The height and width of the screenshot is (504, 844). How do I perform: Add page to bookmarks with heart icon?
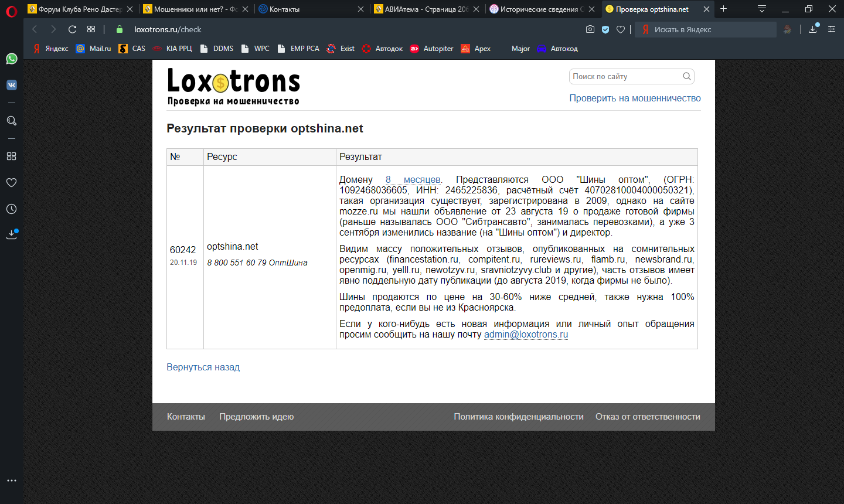click(x=621, y=29)
